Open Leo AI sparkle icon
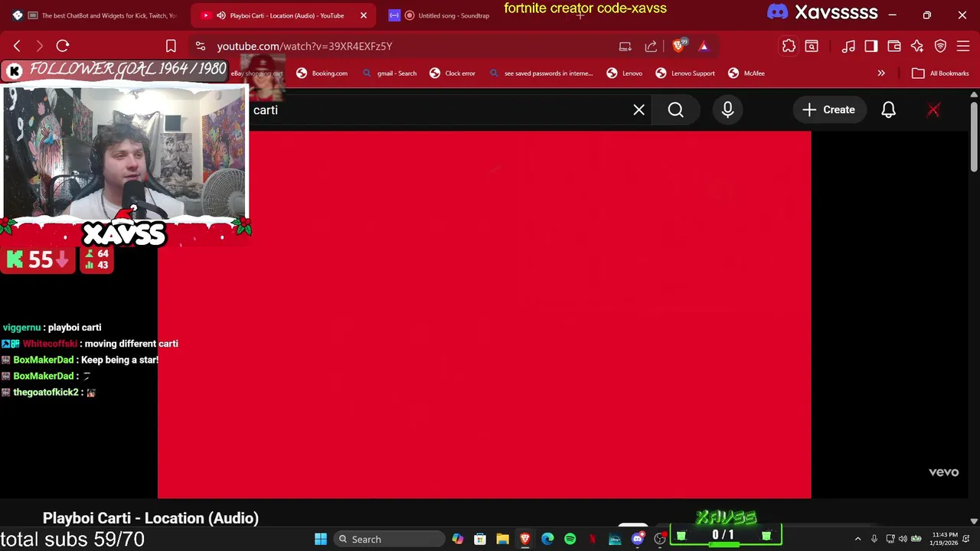The width and height of the screenshot is (980, 551). coord(917,46)
